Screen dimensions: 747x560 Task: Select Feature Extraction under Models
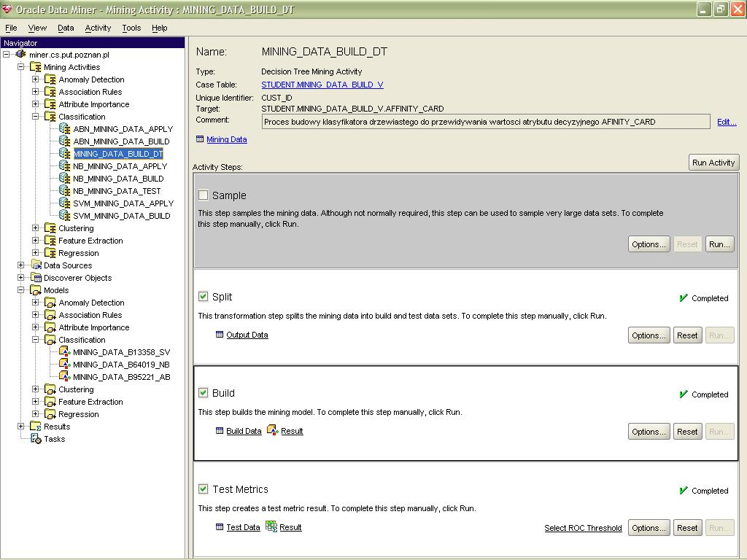point(90,402)
